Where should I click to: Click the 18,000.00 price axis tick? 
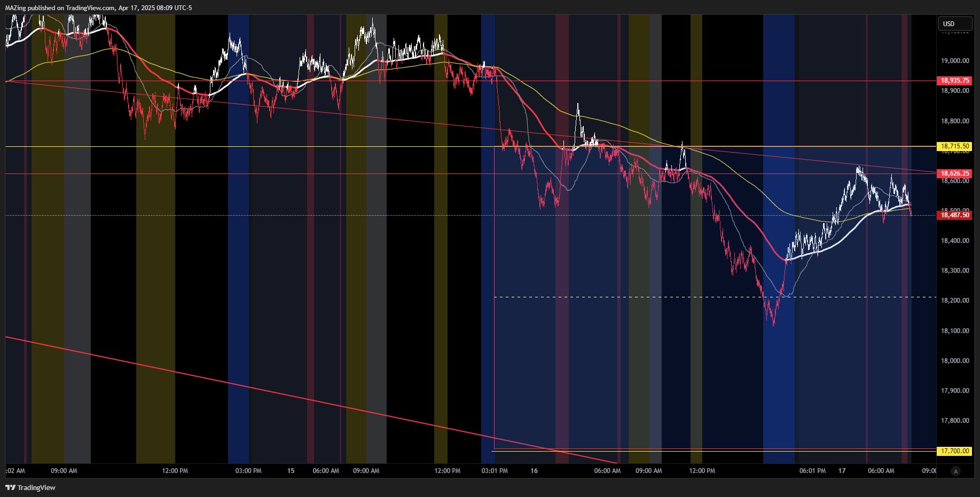coord(955,361)
